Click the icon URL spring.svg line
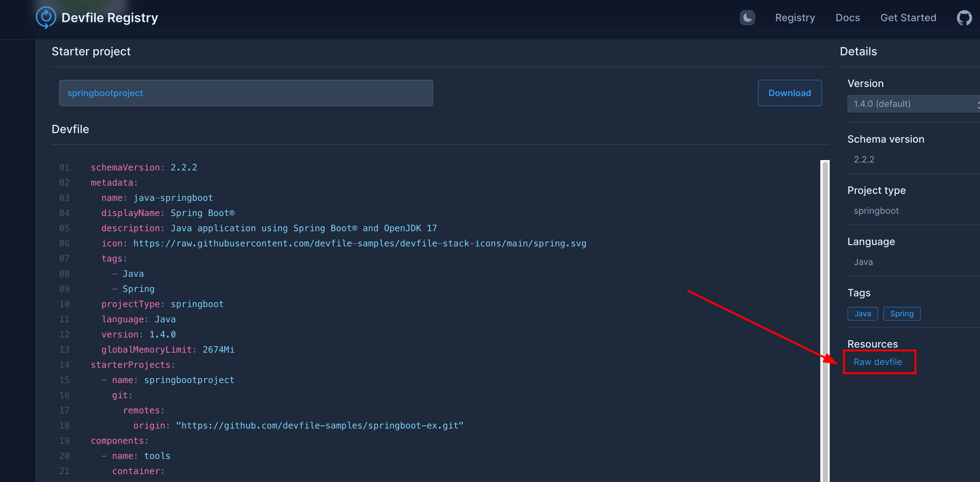The width and height of the screenshot is (980, 482). tap(344, 244)
